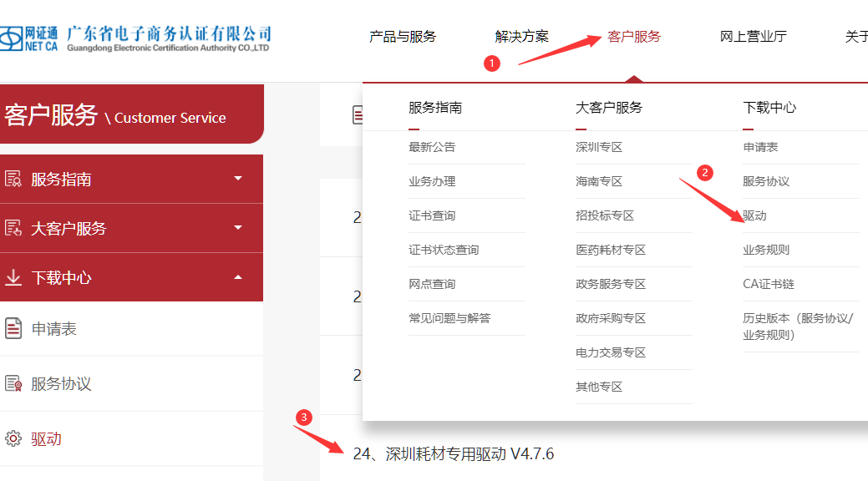The width and height of the screenshot is (868, 481).
Task: Open the 客户服务 top menu
Action: [634, 37]
